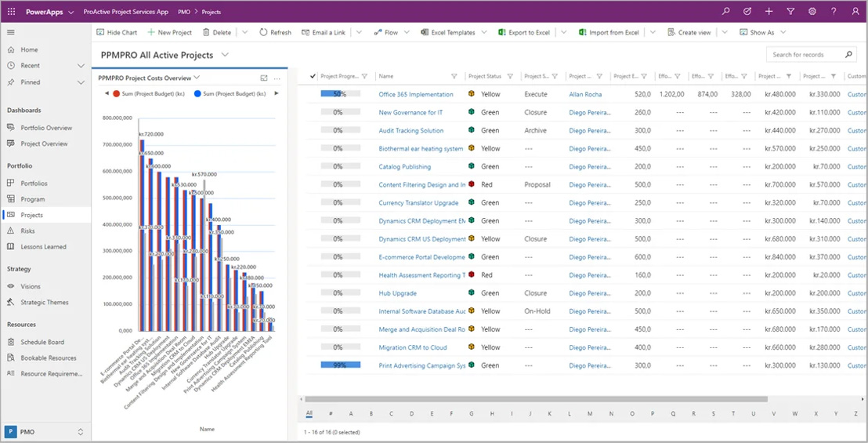The height and width of the screenshot is (443, 868).
Task: Open Office 365 Implementation project link
Action: (416, 94)
